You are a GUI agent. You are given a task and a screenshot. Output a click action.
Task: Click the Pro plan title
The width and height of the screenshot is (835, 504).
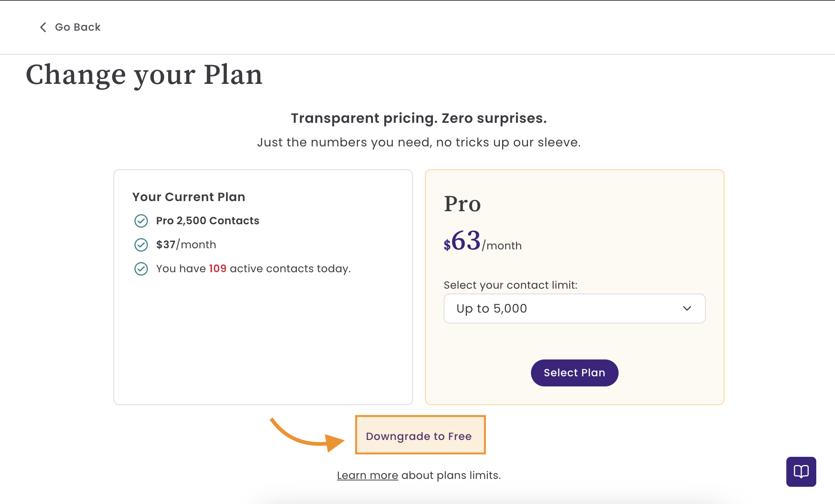pos(462,204)
